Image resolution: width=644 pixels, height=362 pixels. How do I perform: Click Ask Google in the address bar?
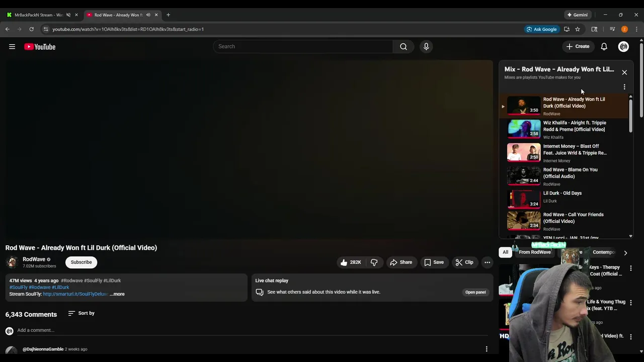point(542,29)
